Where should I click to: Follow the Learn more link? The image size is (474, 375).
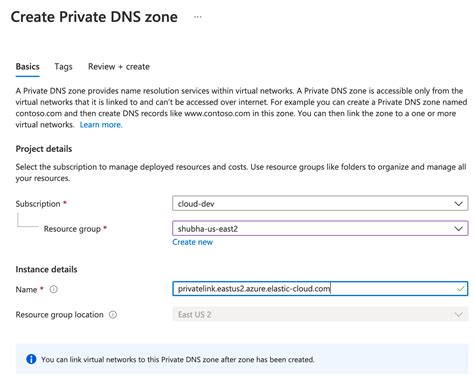(101, 125)
